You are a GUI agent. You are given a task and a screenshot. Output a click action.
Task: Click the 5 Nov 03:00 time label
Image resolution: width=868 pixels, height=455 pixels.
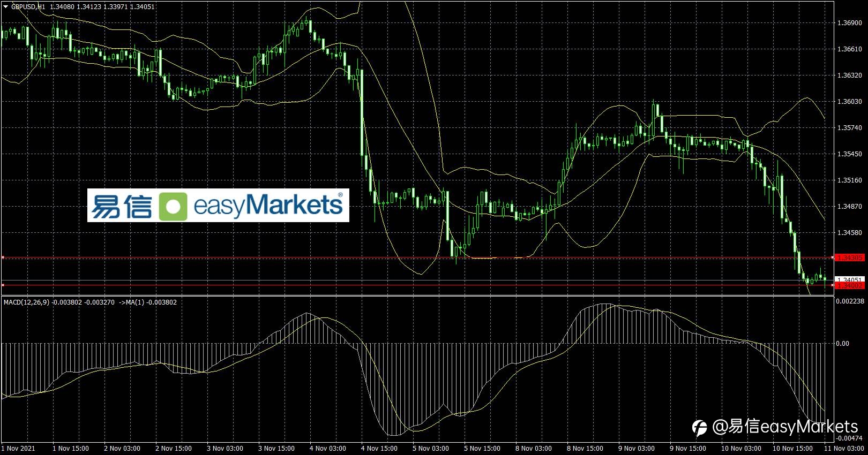(431, 449)
